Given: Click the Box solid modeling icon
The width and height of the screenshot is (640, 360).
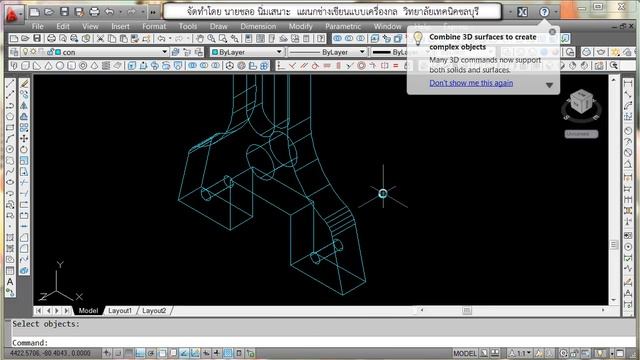Looking at the screenshot, I should [25, 65].
